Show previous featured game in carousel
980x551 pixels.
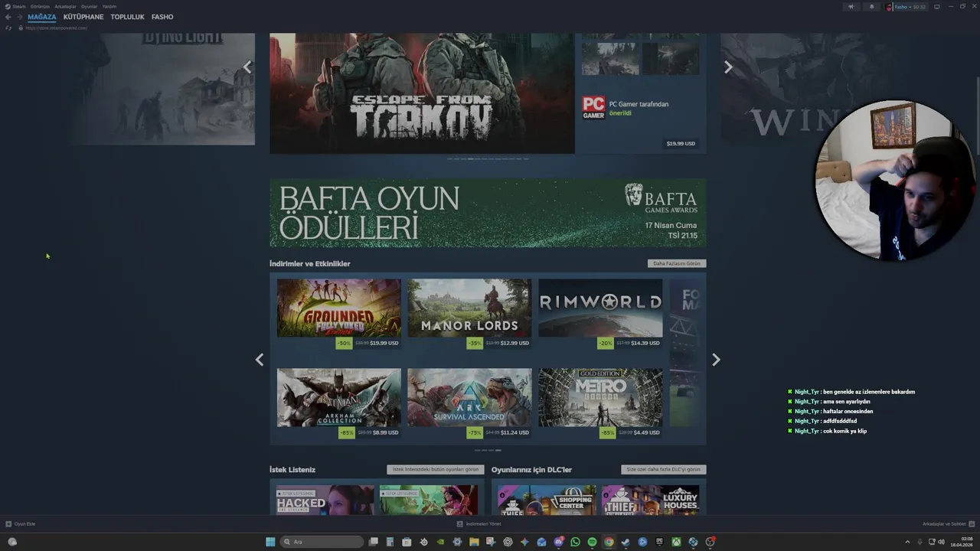pyautogui.click(x=247, y=67)
